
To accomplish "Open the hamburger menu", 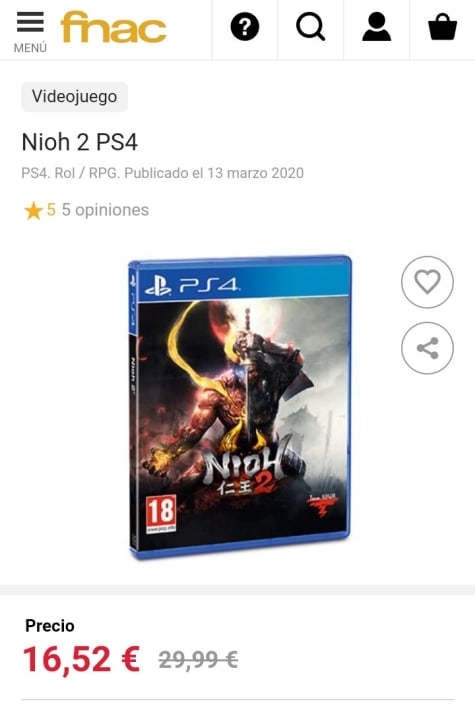I will pos(30,31).
